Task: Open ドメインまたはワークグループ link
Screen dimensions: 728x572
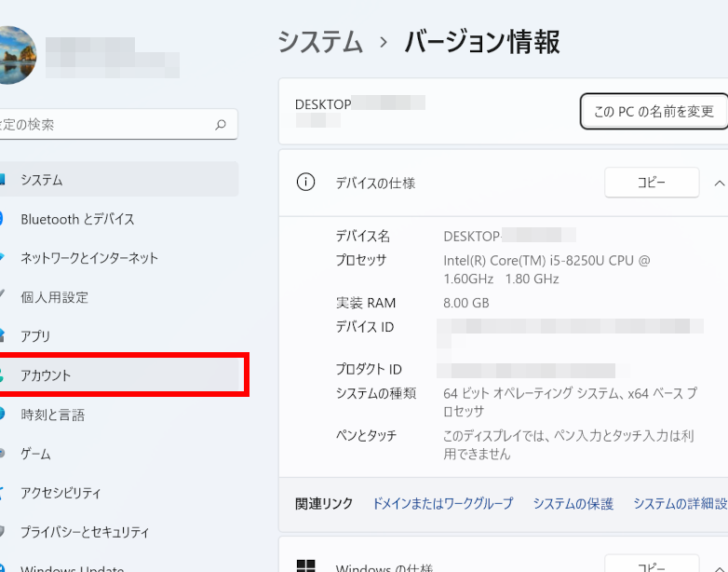Action: (x=443, y=503)
